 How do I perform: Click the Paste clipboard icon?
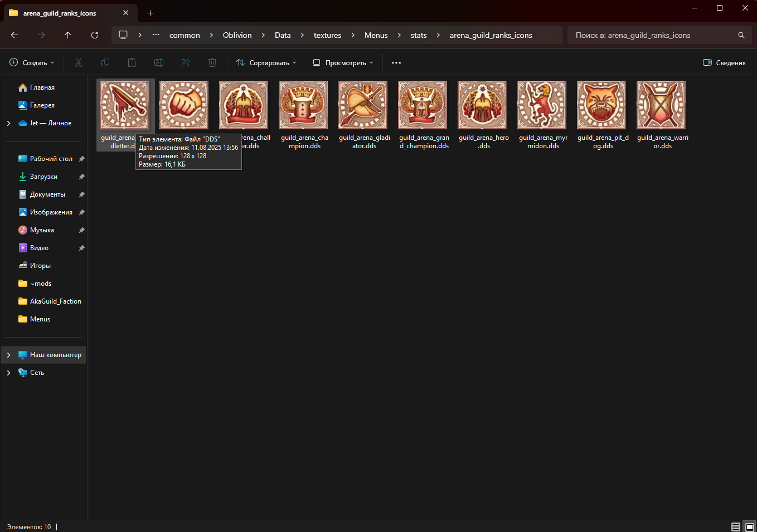[x=132, y=63]
